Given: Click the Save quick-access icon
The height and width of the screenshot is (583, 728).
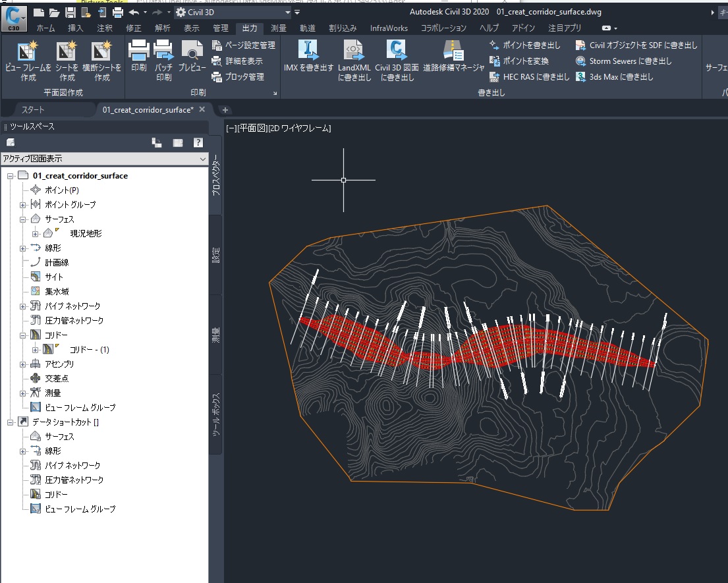Looking at the screenshot, I should pos(70,13).
